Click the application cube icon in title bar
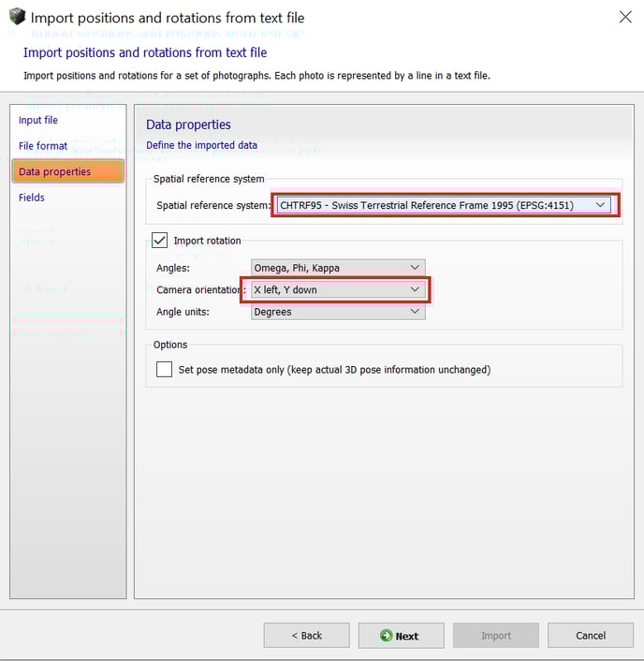The image size is (644, 661). click(17, 17)
